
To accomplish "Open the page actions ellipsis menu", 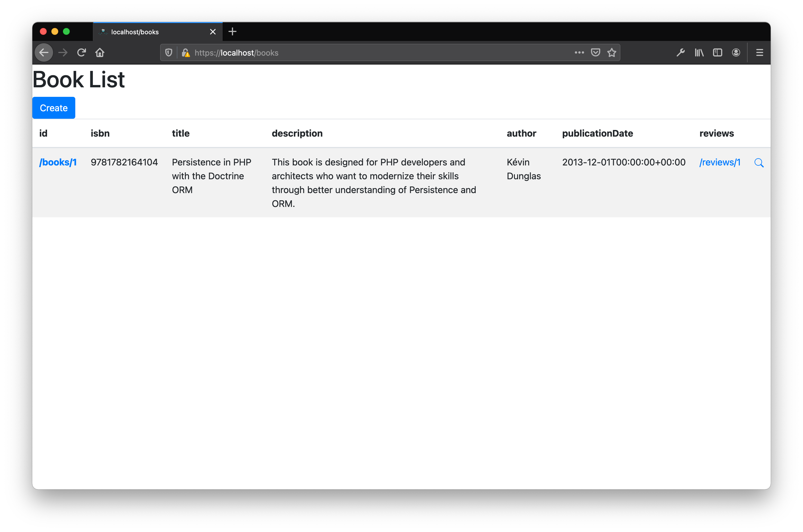I will pos(579,52).
